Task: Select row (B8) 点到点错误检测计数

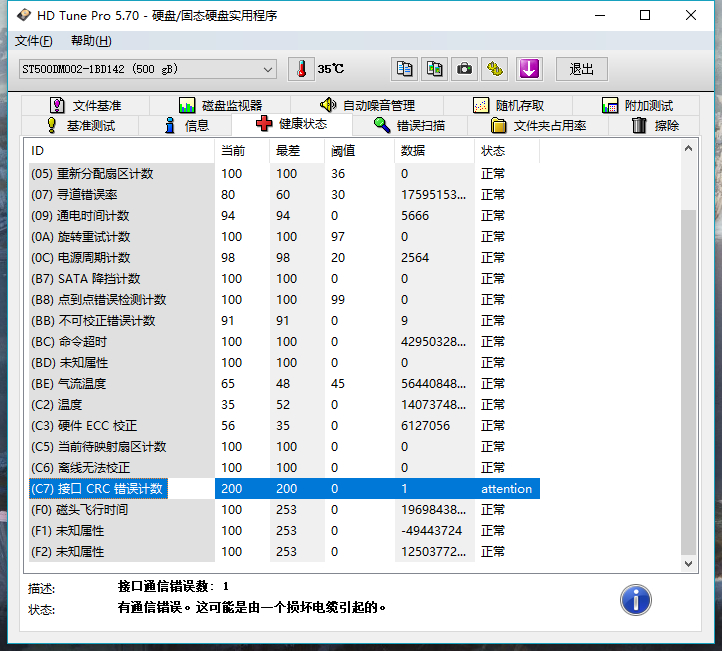Action: 284,300
